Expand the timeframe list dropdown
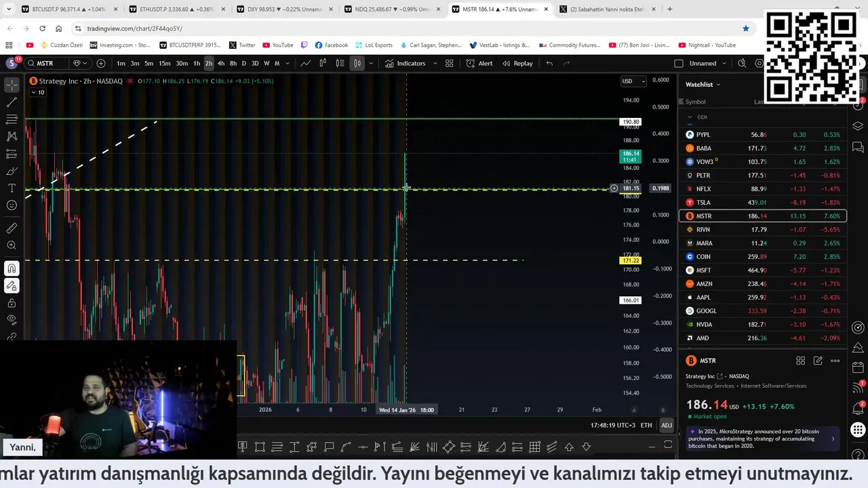This screenshot has height=488, width=868. tap(288, 63)
